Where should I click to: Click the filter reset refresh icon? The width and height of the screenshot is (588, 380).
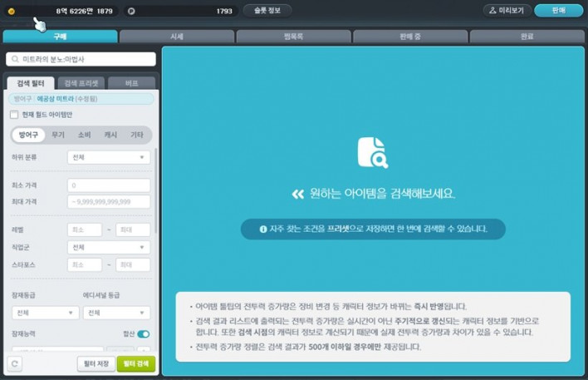(15, 363)
